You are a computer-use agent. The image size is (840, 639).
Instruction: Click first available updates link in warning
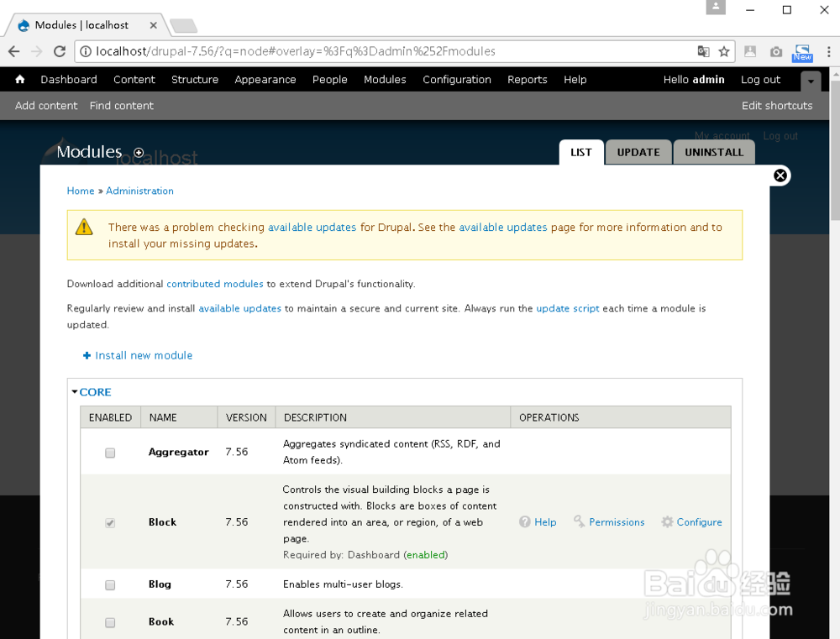(312, 227)
